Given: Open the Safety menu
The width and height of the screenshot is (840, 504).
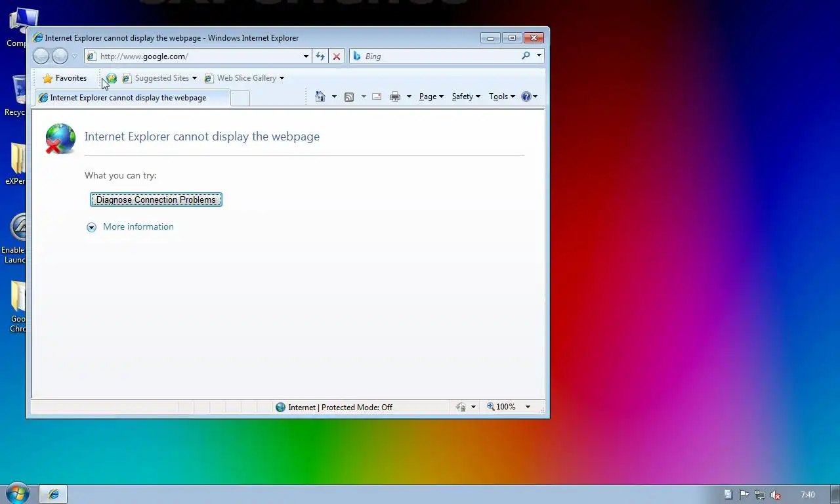Looking at the screenshot, I should 466,96.
